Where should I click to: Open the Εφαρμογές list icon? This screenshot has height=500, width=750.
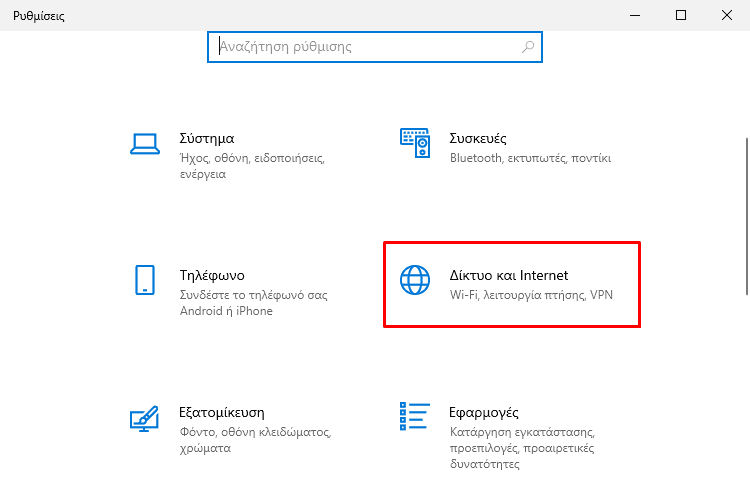pyautogui.click(x=415, y=416)
